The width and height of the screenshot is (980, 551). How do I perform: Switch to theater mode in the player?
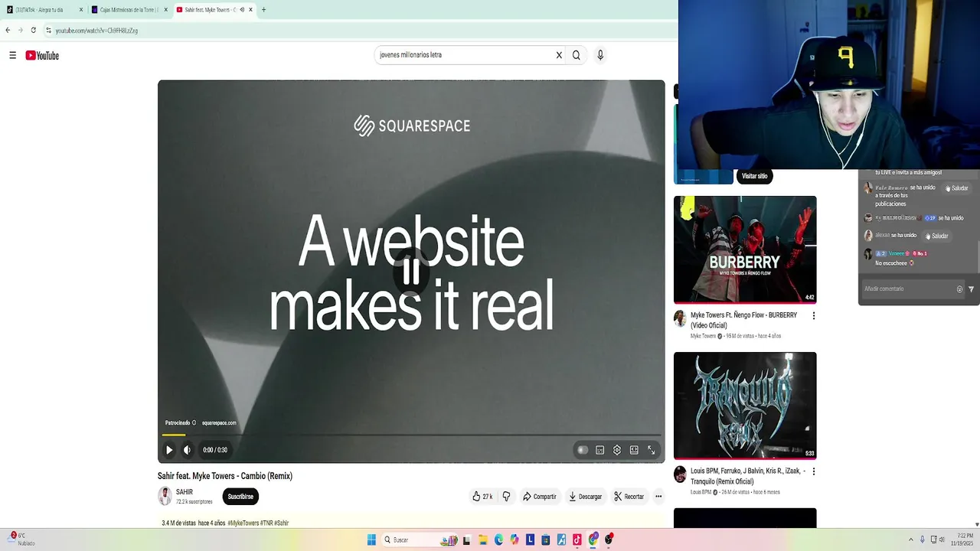tap(634, 450)
